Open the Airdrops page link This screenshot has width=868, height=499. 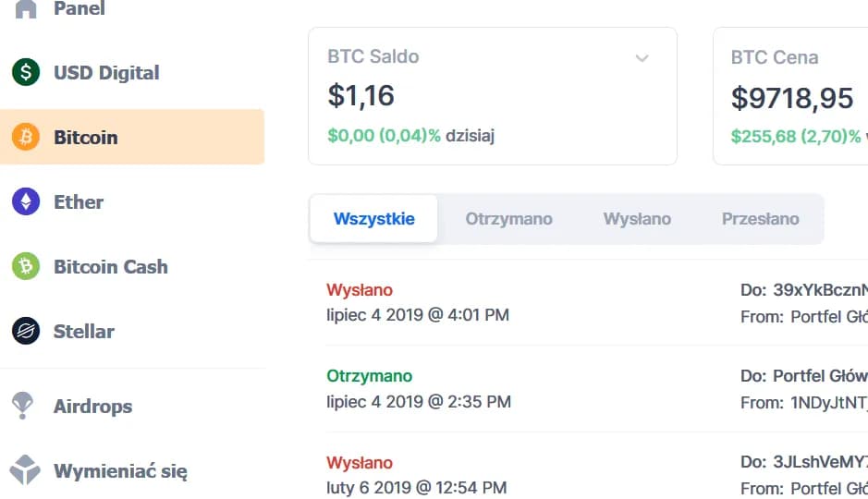(x=92, y=406)
